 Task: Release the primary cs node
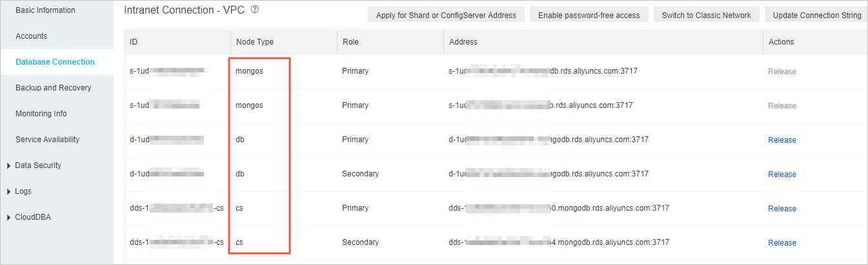(x=782, y=209)
